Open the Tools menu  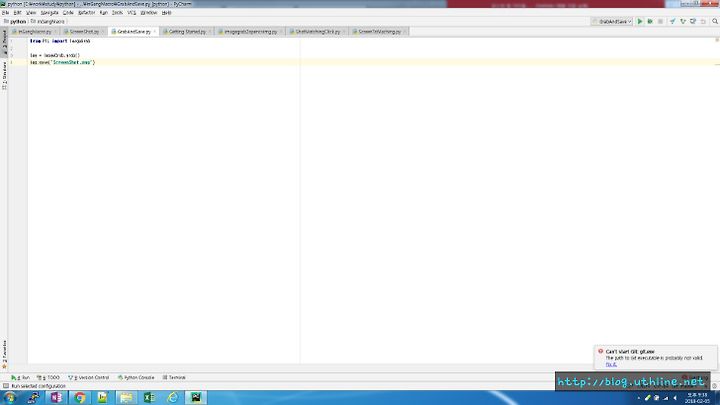pyautogui.click(x=118, y=13)
